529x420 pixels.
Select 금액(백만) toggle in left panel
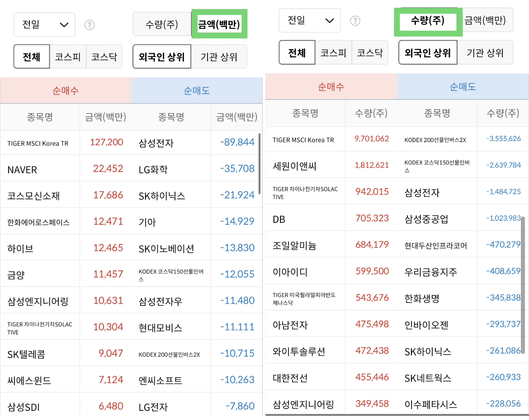click(219, 24)
